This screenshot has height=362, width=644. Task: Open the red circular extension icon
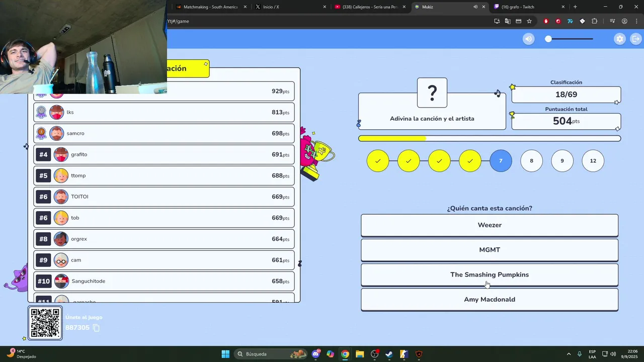(x=558, y=21)
